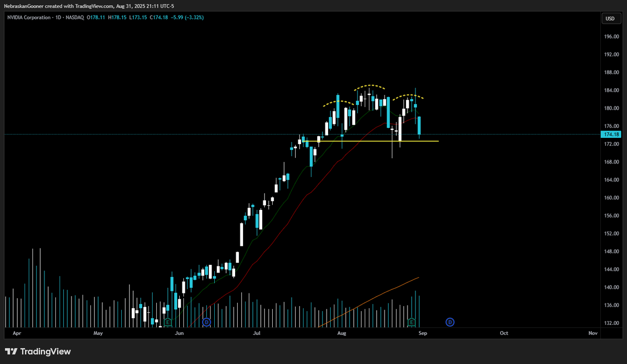Viewport: 627px width, 364px height.
Task: Click the "Sep" label on the time axis
Action: click(x=422, y=333)
